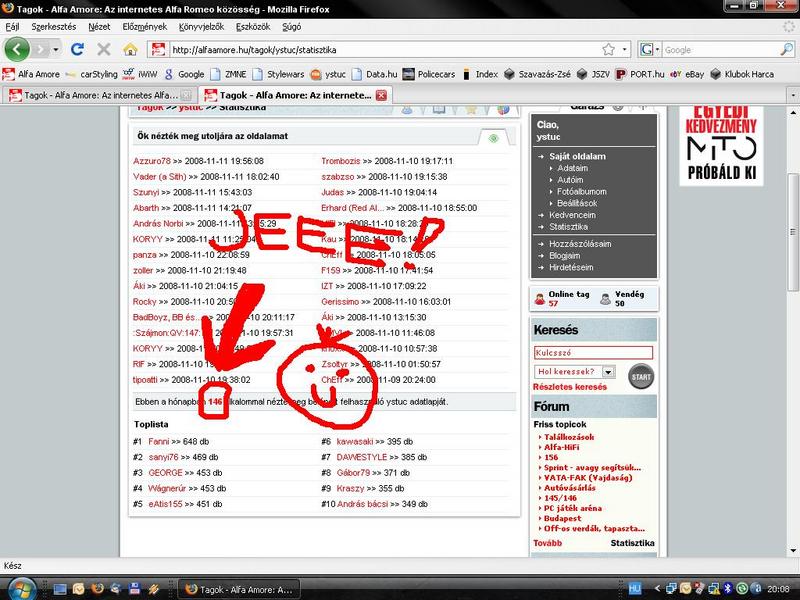Click the round START search button
The image size is (800, 600).
click(x=641, y=377)
